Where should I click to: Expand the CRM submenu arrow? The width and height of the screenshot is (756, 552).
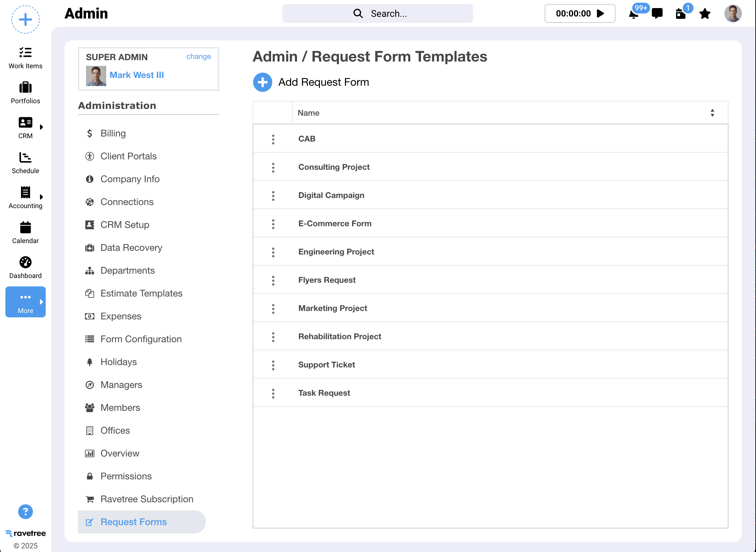(41, 127)
